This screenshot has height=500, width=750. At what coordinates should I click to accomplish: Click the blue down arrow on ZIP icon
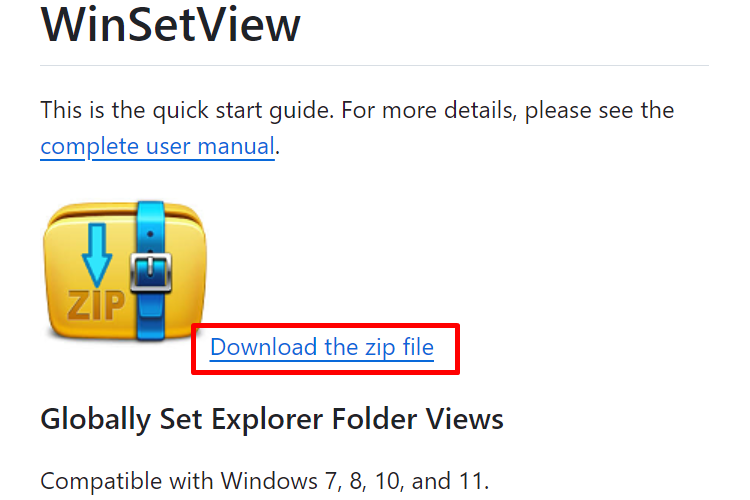coord(97,255)
